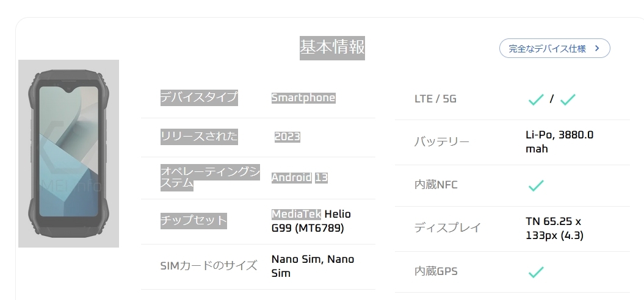
Task: Click the 基本情報 heading
Action: [332, 48]
